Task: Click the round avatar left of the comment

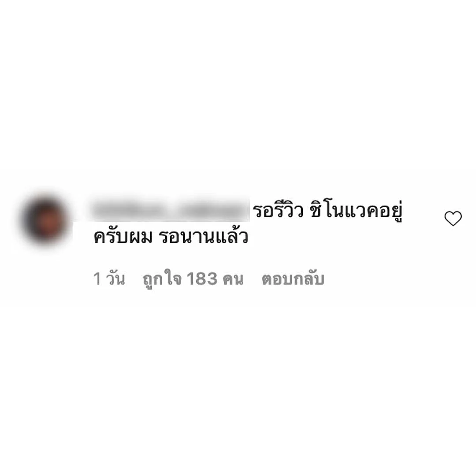Action: [x=45, y=220]
